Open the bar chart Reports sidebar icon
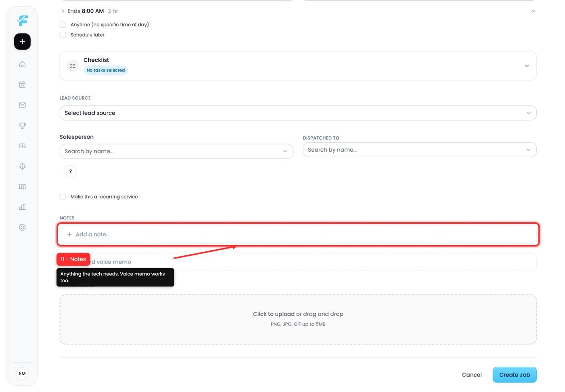Screen dimensions: 565x392 tap(22, 207)
